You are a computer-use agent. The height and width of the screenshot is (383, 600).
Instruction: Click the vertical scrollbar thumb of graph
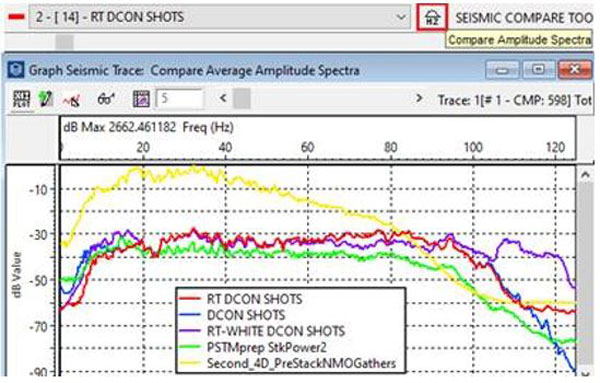coord(585,272)
